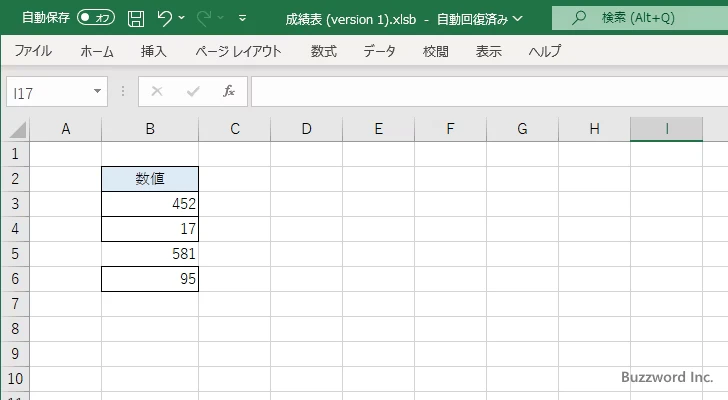The height and width of the screenshot is (400, 728).
Task: Switch to the 挿入 ribbon tab
Action: coord(154,51)
